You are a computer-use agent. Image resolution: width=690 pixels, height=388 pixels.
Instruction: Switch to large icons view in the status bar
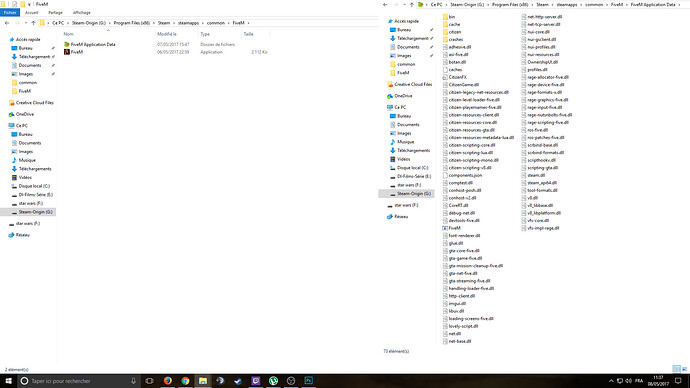[684, 369]
